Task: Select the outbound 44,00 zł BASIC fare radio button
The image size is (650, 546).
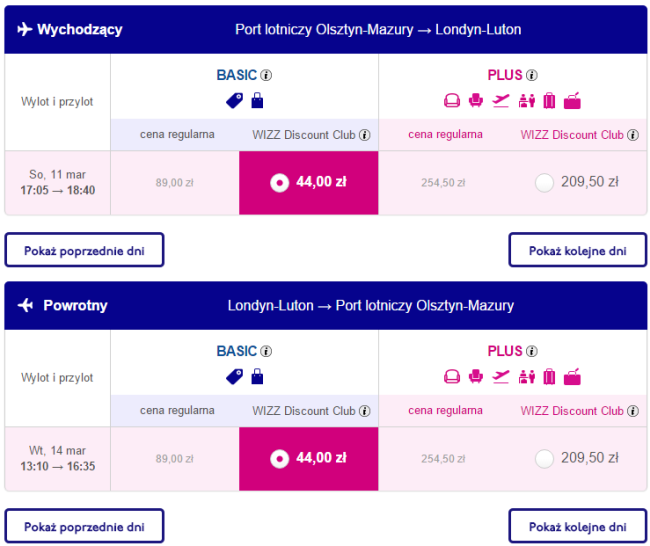Action: 279,183
